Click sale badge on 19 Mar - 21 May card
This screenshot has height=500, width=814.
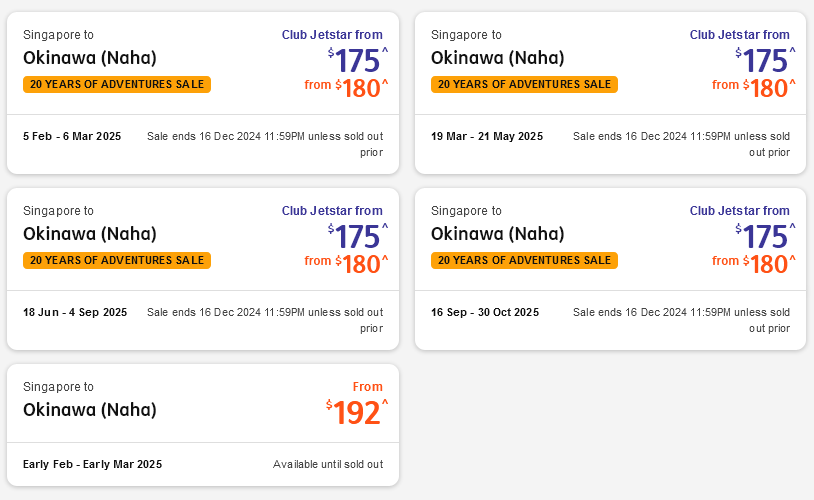pyautogui.click(x=524, y=84)
